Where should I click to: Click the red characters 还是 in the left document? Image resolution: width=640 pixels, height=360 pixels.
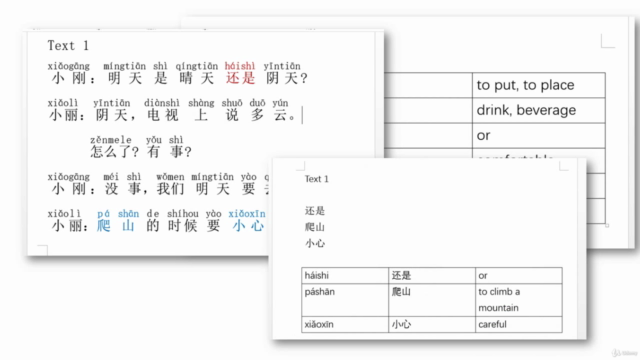(x=240, y=78)
